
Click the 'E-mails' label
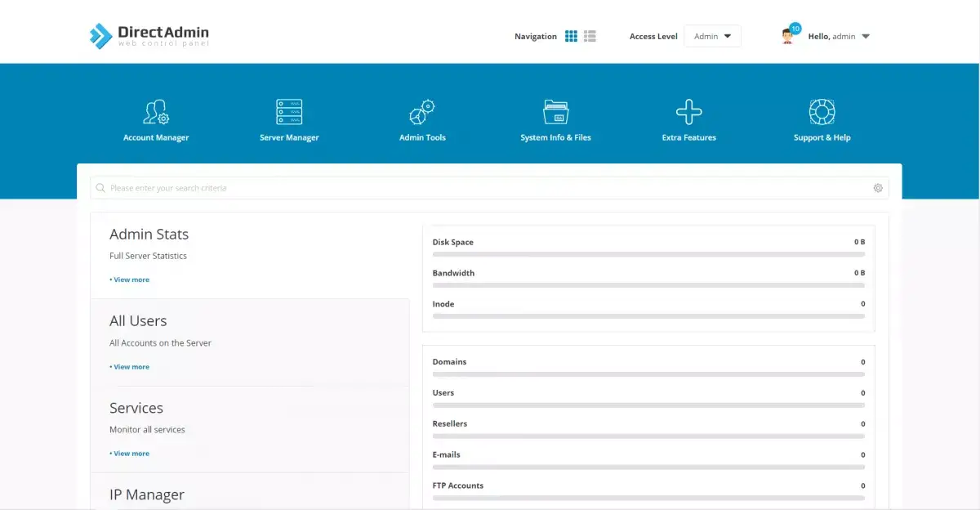(446, 455)
